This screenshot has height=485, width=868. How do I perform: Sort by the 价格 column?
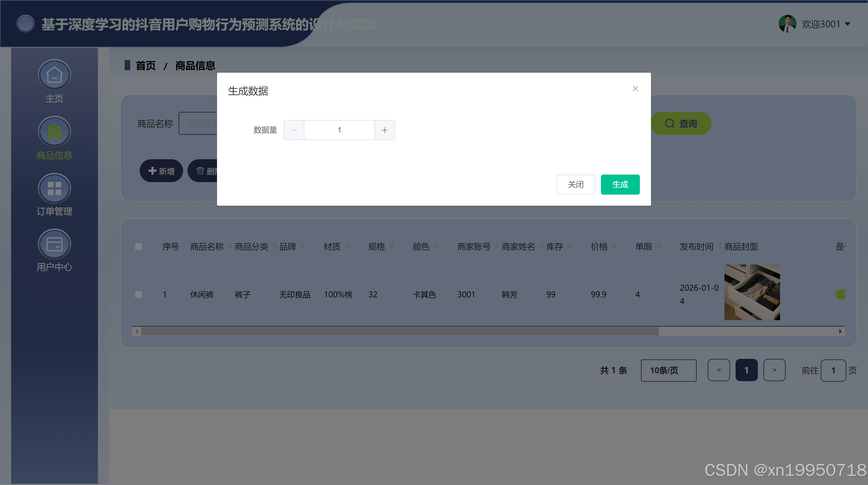point(614,246)
